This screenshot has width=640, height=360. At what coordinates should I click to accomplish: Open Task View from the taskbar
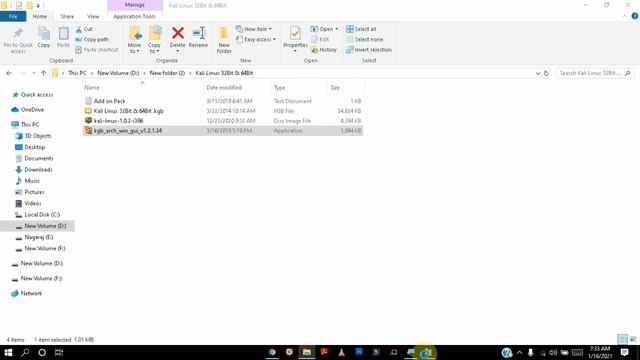[59, 352]
